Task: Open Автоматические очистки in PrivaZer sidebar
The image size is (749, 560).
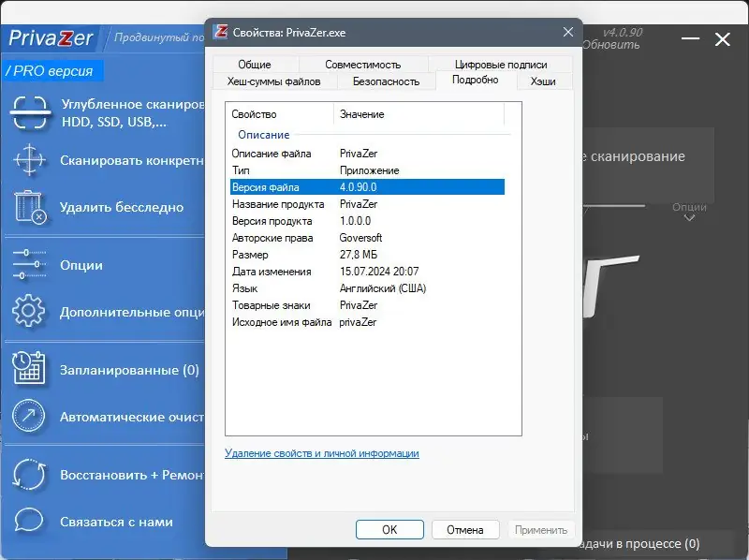Action: (132, 417)
